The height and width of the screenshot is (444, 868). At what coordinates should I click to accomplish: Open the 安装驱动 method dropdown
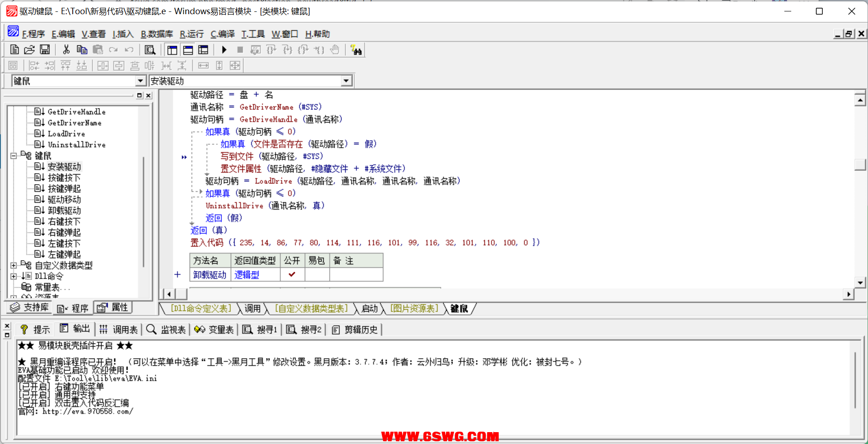coord(346,81)
